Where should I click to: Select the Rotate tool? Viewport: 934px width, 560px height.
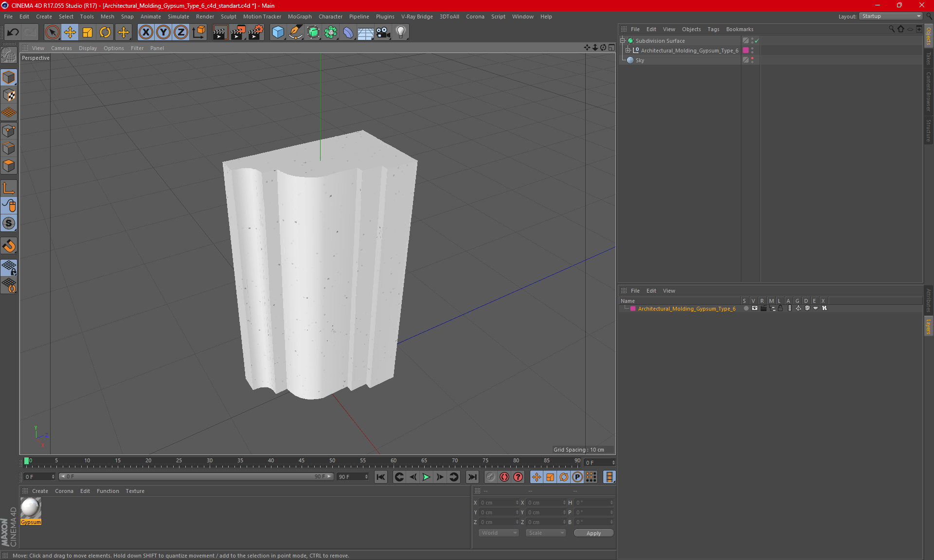pyautogui.click(x=105, y=33)
